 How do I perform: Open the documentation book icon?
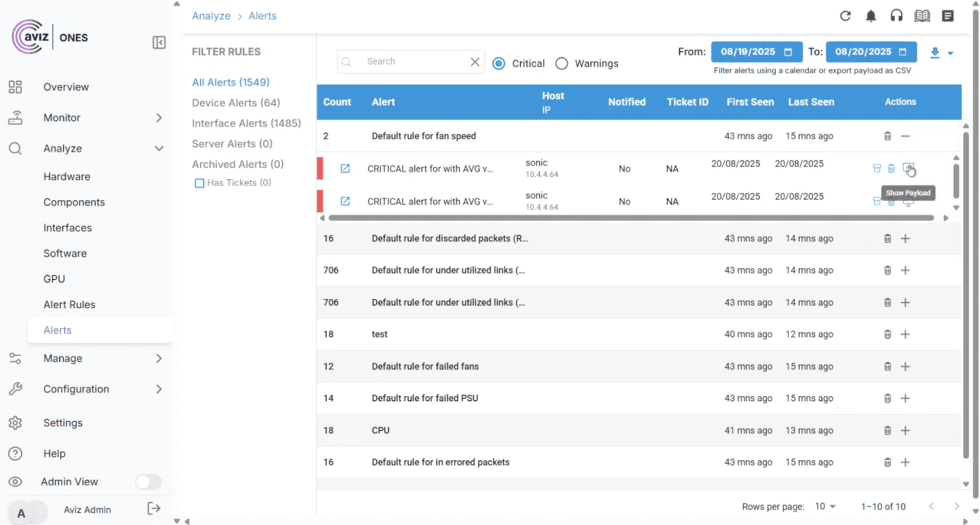click(922, 15)
